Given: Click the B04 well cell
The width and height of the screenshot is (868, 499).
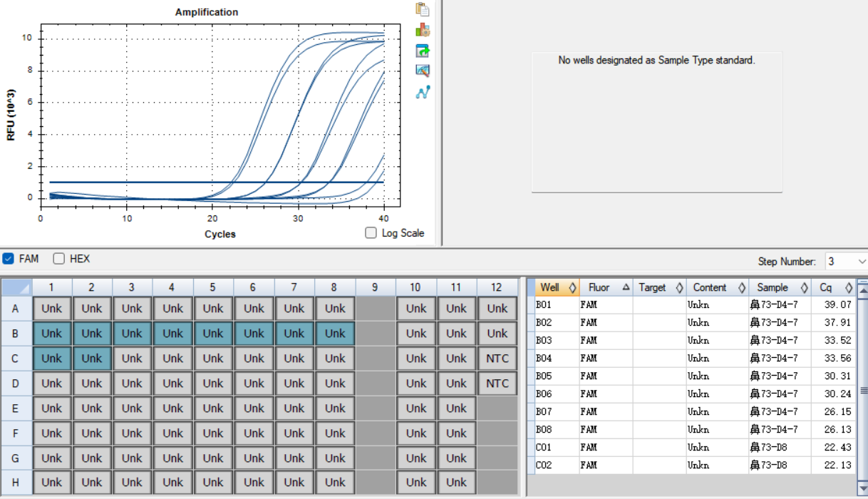Looking at the screenshot, I should 557,358.
